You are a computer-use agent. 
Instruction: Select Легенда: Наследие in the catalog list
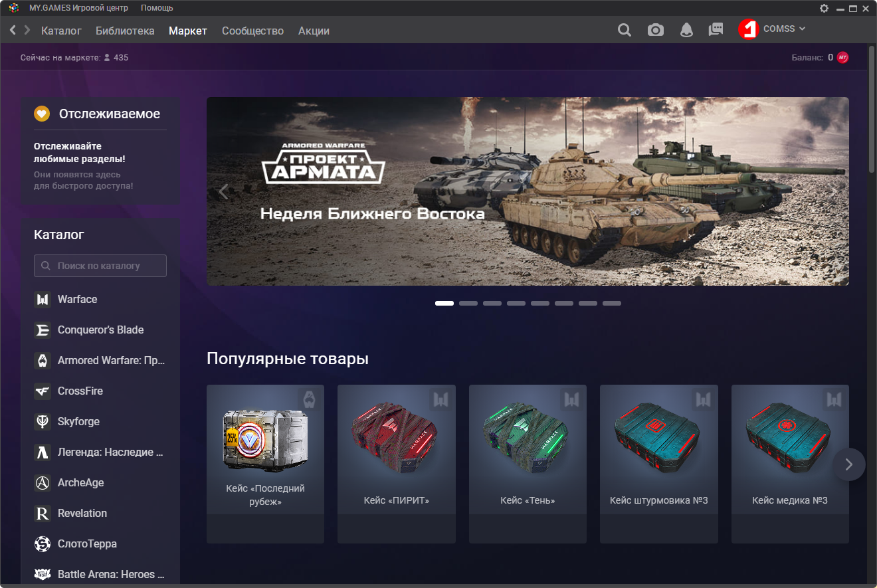point(100,452)
